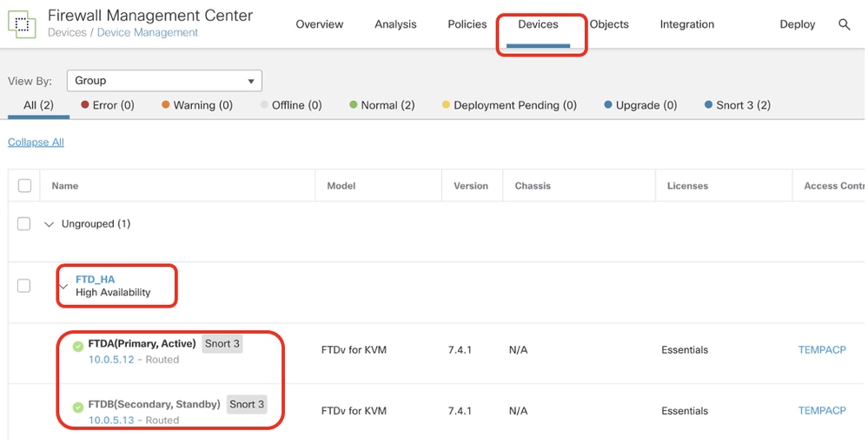
Task: Click the Firewall Management Center logo icon
Action: [x=22, y=24]
